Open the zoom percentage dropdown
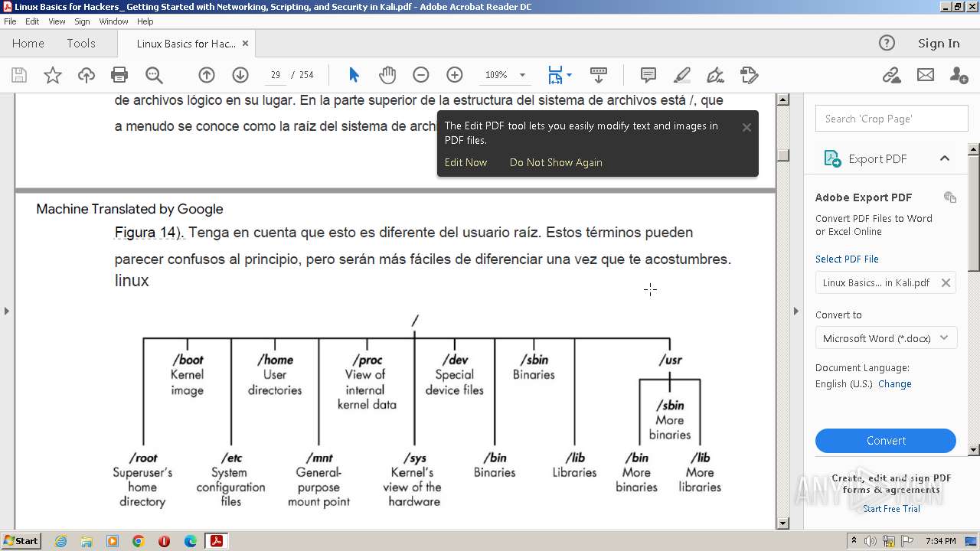The height and width of the screenshot is (551, 980). [x=522, y=75]
